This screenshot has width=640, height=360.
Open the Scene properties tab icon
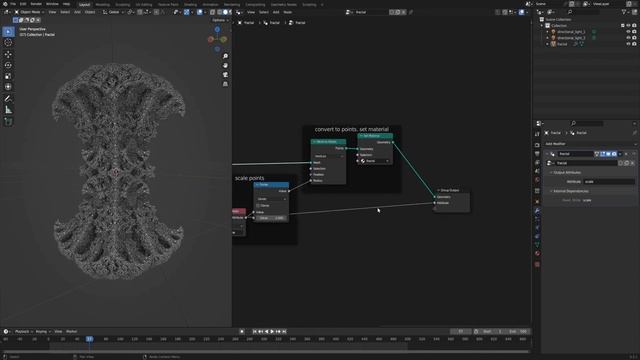[537, 171]
